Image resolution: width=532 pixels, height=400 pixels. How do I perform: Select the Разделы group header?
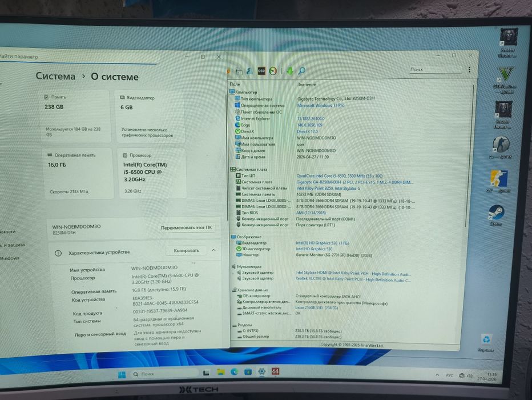click(x=242, y=325)
